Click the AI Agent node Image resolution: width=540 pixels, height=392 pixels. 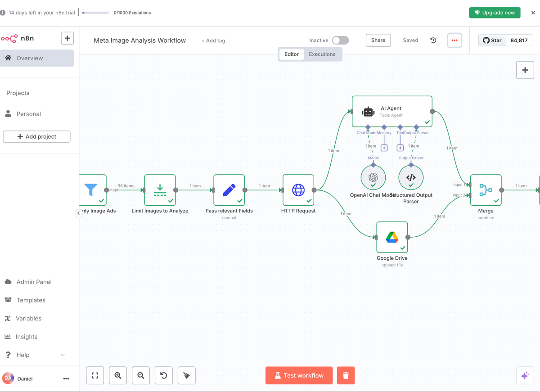click(391, 111)
